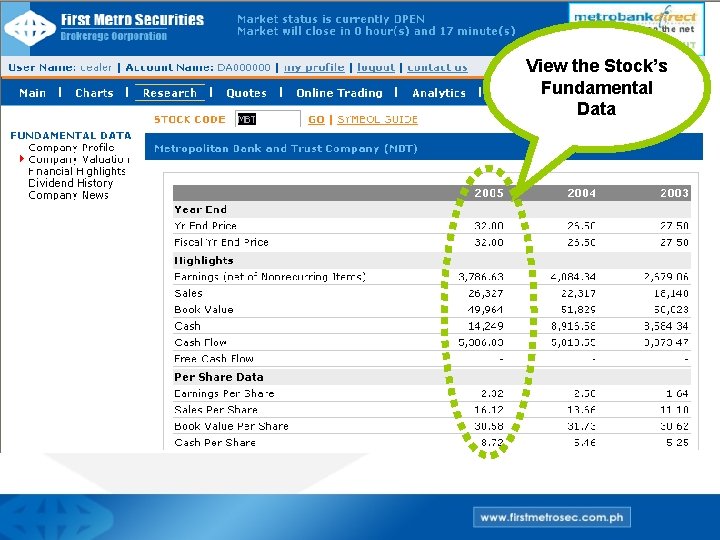Click the 2005 column header
This screenshot has width=720, height=540.
pyautogui.click(x=489, y=193)
